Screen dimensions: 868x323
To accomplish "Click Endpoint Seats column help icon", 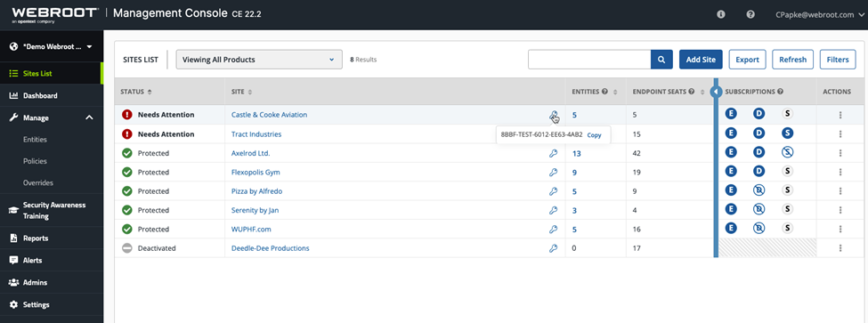I will pos(692,92).
